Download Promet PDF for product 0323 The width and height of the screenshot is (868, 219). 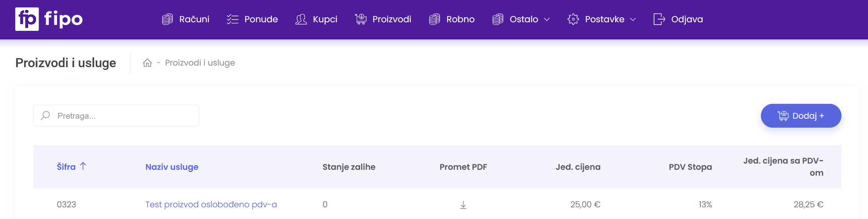point(463,205)
